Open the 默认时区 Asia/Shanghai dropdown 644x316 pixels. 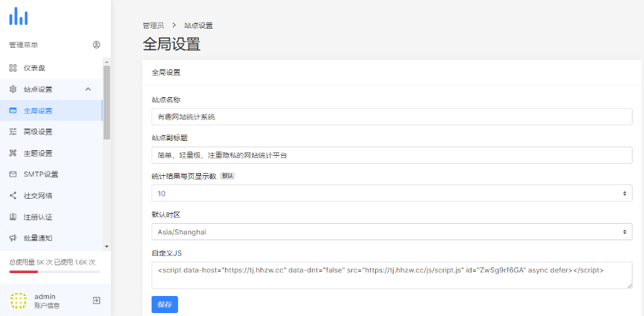pos(392,232)
